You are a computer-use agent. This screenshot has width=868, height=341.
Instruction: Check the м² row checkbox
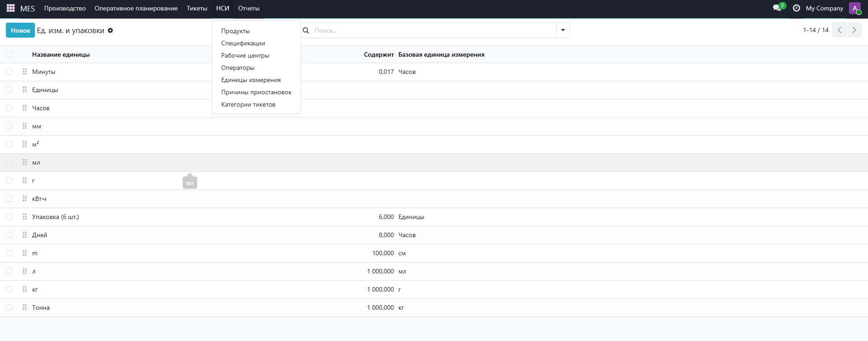tap(9, 144)
